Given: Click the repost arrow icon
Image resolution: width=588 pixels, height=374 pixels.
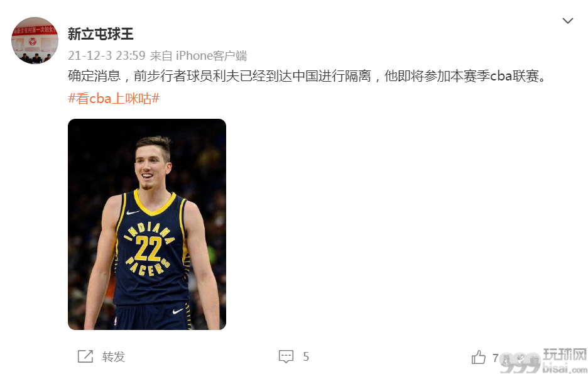Looking at the screenshot, I should (85, 356).
